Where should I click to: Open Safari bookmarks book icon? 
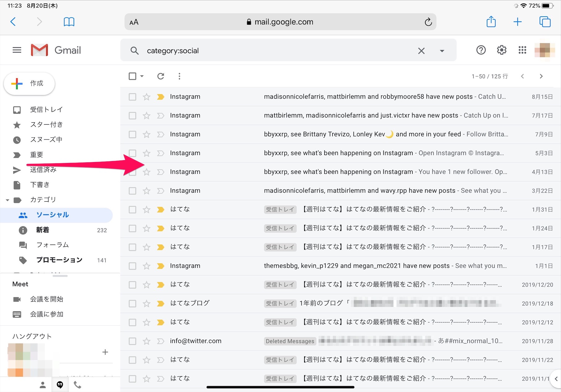[69, 22]
